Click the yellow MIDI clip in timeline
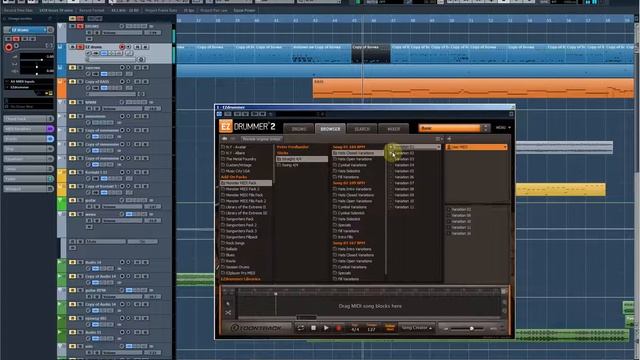This screenshot has height=360, width=640. [x=560, y=190]
